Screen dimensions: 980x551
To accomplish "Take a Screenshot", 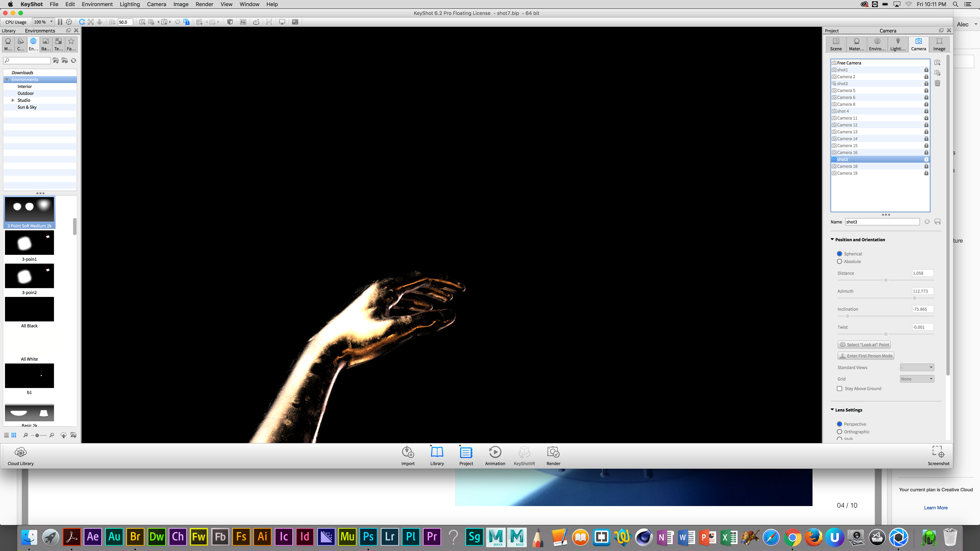I will (938, 456).
